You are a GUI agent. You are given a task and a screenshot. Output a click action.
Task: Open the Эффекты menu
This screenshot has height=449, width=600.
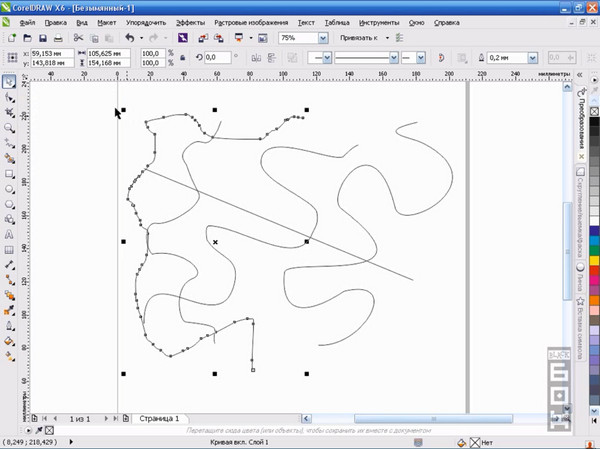tap(190, 20)
